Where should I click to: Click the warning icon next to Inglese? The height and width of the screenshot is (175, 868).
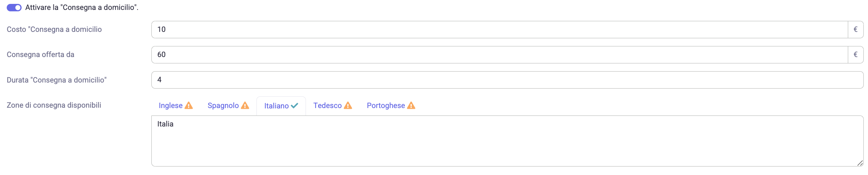click(189, 106)
